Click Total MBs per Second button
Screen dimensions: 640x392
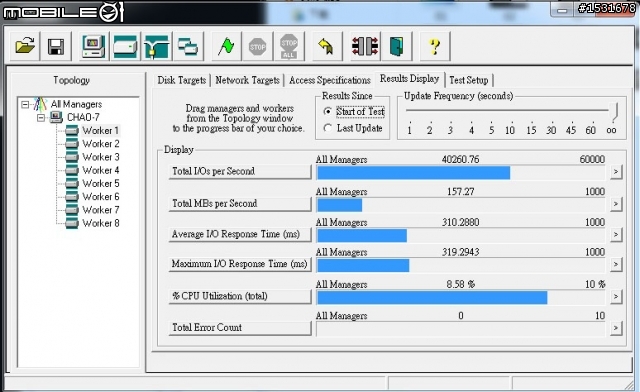(x=240, y=204)
